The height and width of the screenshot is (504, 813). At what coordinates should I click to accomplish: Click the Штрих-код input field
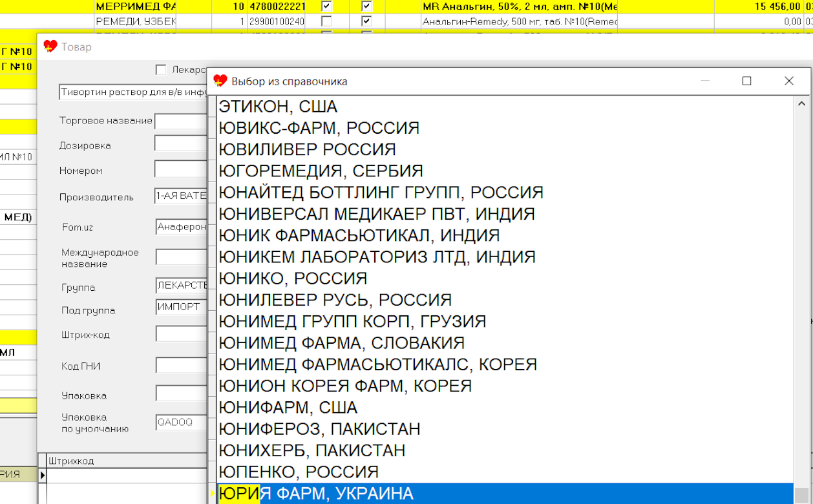point(181,333)
